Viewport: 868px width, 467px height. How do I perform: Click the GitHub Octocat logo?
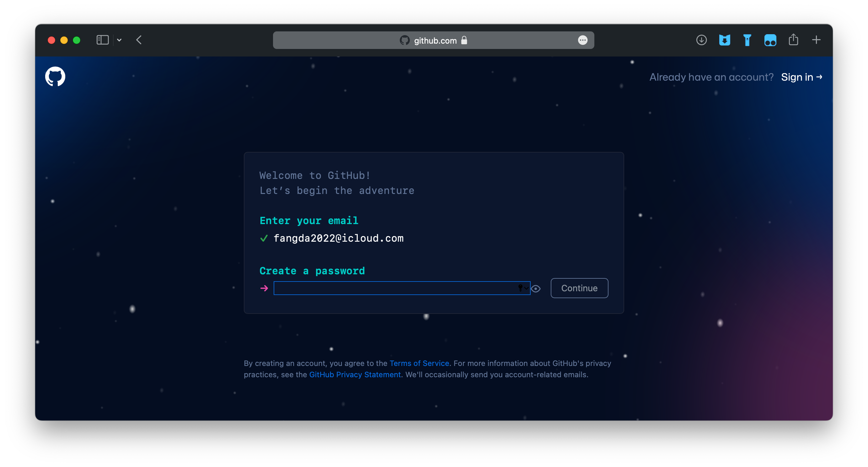(x=55, y=77)
